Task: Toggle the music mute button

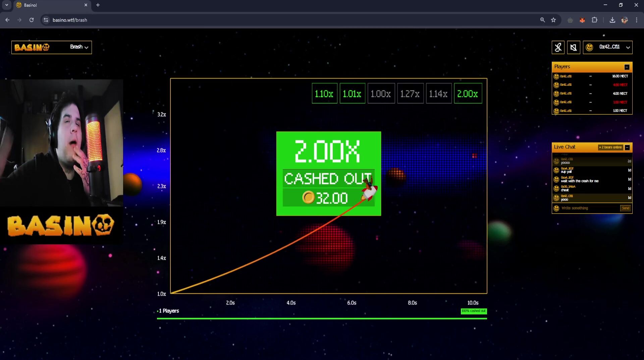Action: point(558,47)
